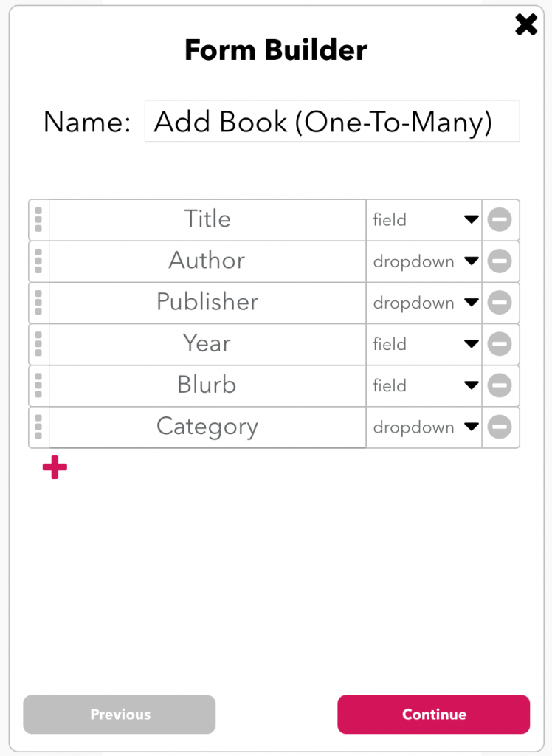The height and width of the screenshot is (756, 552).
Task: Close the Form Builder dialog
Action: pyautogui.click(x=526, y=25)
